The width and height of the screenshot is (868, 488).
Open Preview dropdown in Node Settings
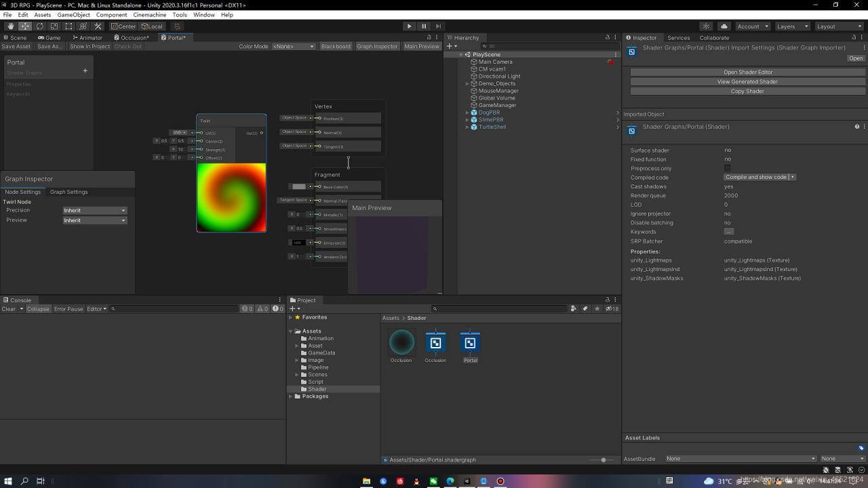coord(94,220)
